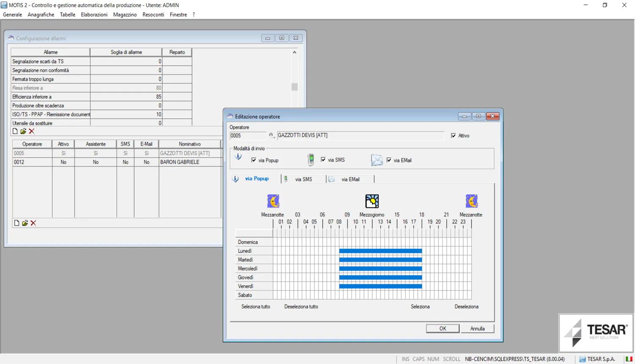Confirm with the OK button
Image resolution: width=635 pixels, height=364 pixels.
tap(442, 328)
